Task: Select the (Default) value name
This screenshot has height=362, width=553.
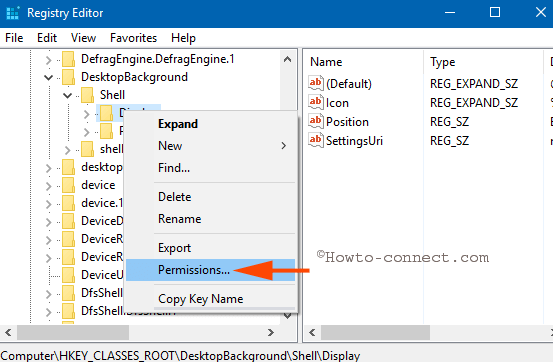Action: tap(349, 84)
